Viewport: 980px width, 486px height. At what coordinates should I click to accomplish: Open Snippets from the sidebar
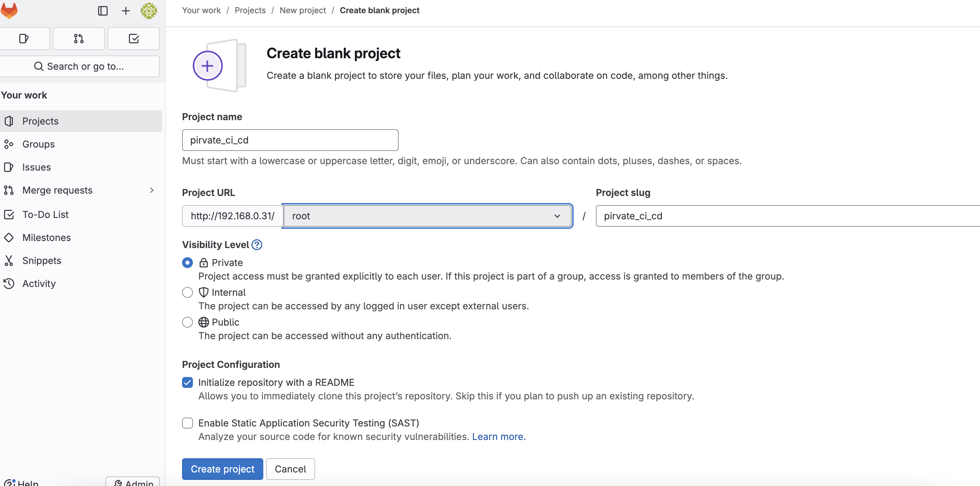[x=42, y=260]
